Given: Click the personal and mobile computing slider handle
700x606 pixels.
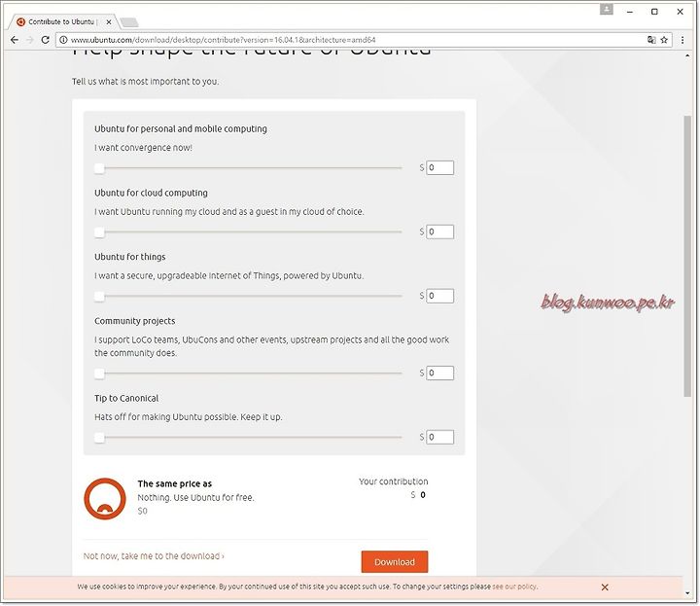Looking at the screenshot, I should tap(99, 168).
